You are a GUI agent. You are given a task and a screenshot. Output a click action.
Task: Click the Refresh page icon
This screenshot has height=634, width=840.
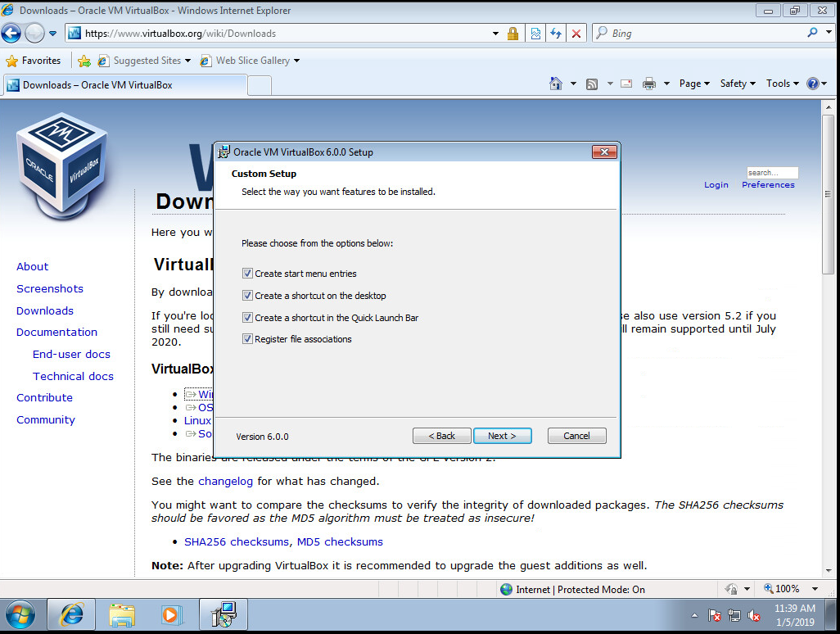pos(556,34)
